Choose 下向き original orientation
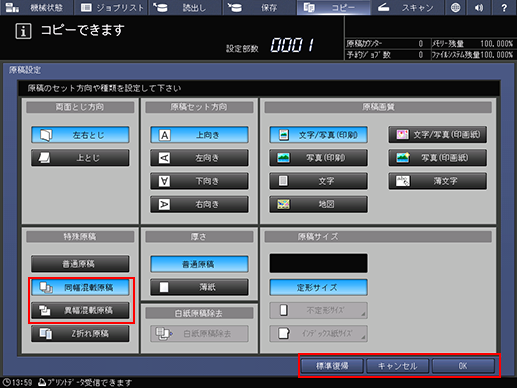 point(199,181)
